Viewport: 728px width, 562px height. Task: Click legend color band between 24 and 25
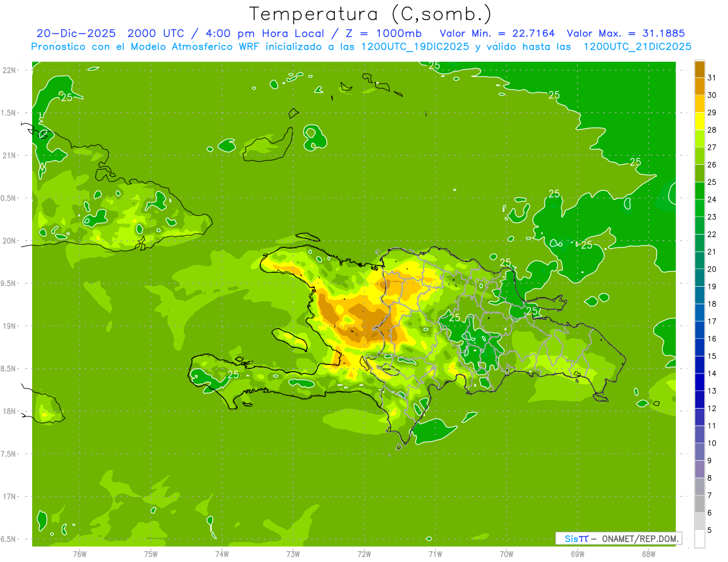[699, 190]
